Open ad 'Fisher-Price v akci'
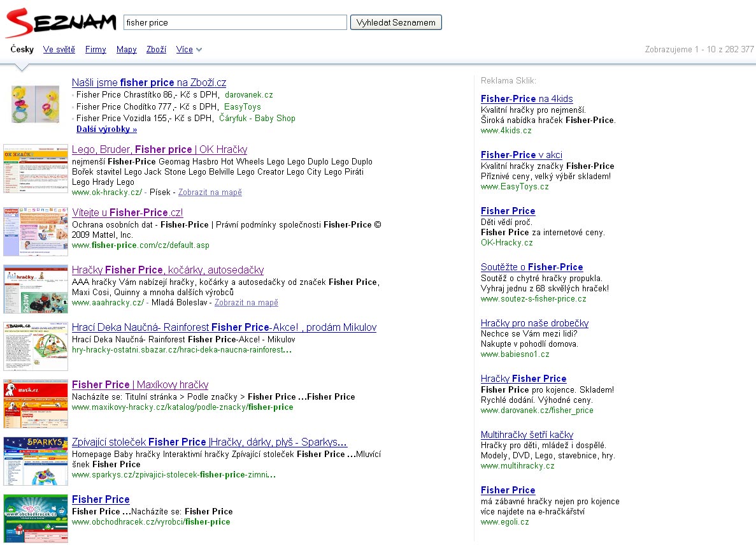Viewport: 756px width, 545px height. pos(521,155)
